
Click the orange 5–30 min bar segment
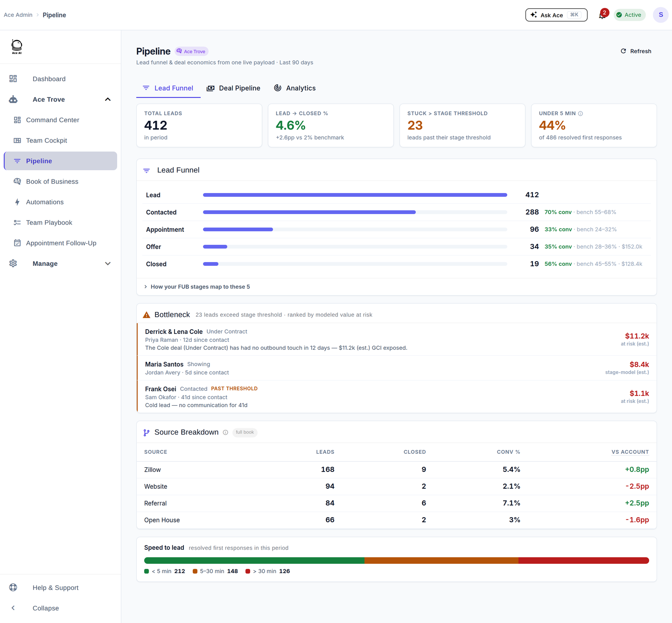[441, 561]
